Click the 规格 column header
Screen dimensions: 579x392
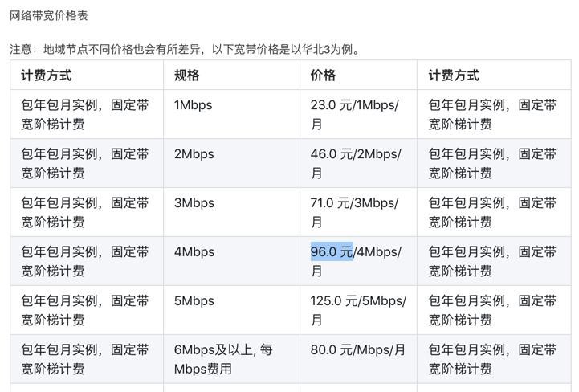click(x=231, y=75)
